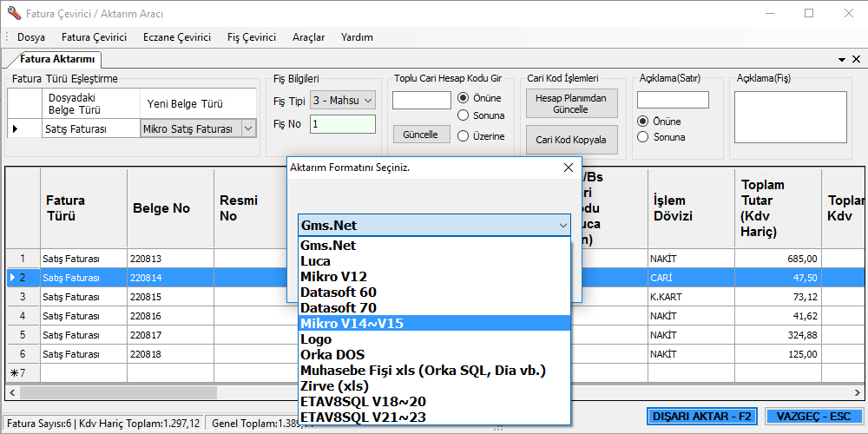
Task: Click the Cari Kod Kopyala button
Action: point(571,140)
